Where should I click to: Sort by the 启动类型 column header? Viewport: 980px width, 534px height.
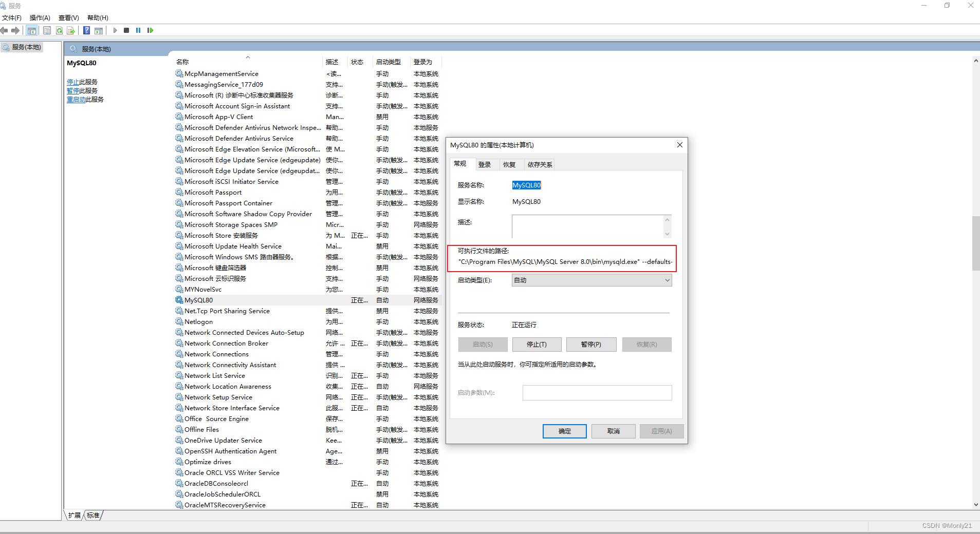click(392, 62)
